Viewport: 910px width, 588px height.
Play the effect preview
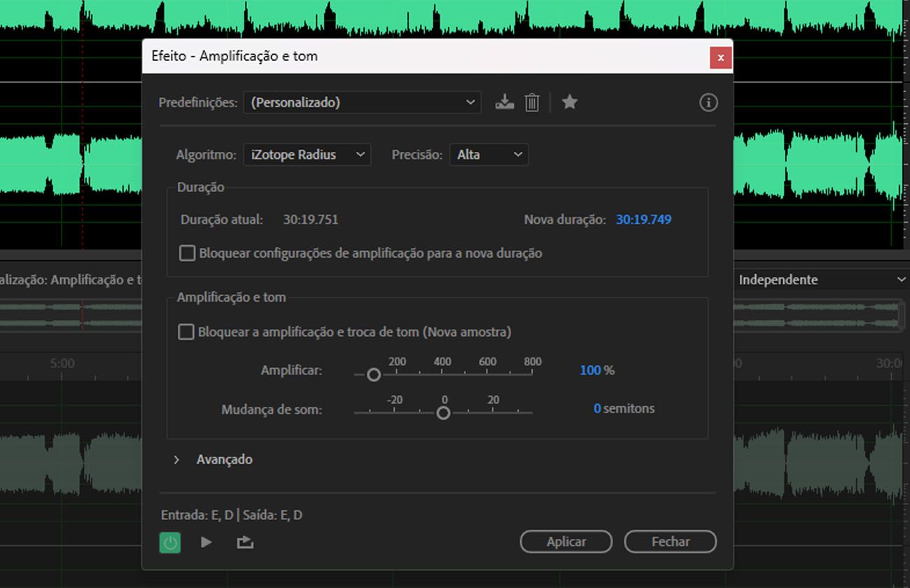tap(206, 542)
